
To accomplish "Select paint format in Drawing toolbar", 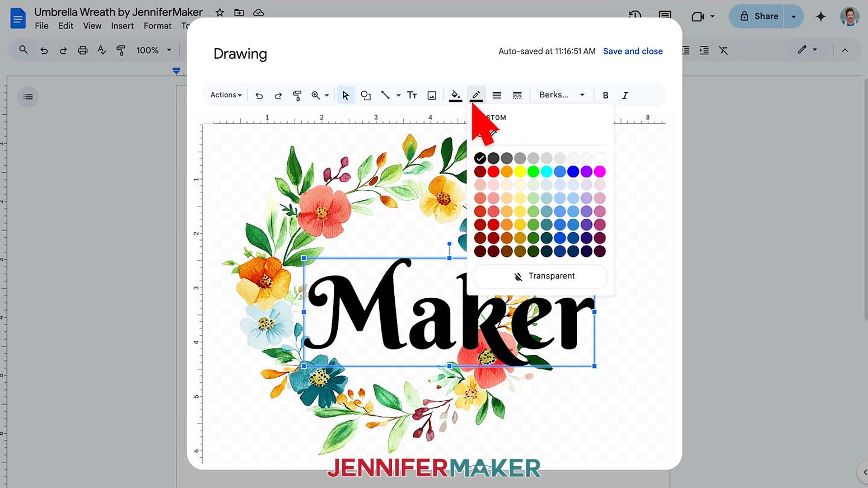I will (x=297, y=96).
